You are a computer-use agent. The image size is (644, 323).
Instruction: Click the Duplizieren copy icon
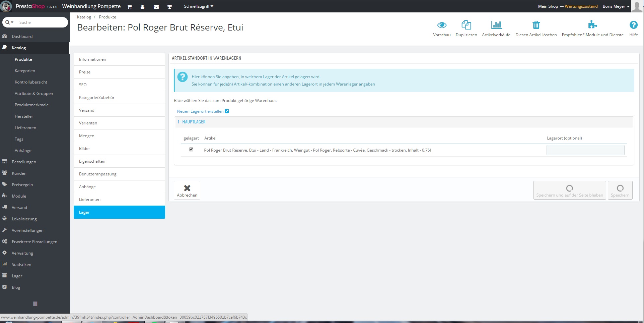[x=466, y=25]
